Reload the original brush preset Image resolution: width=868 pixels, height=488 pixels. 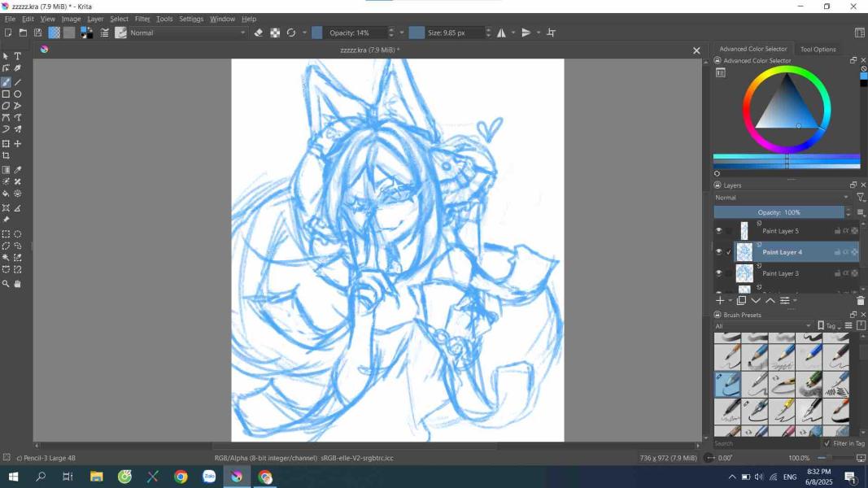coord(291,33)
